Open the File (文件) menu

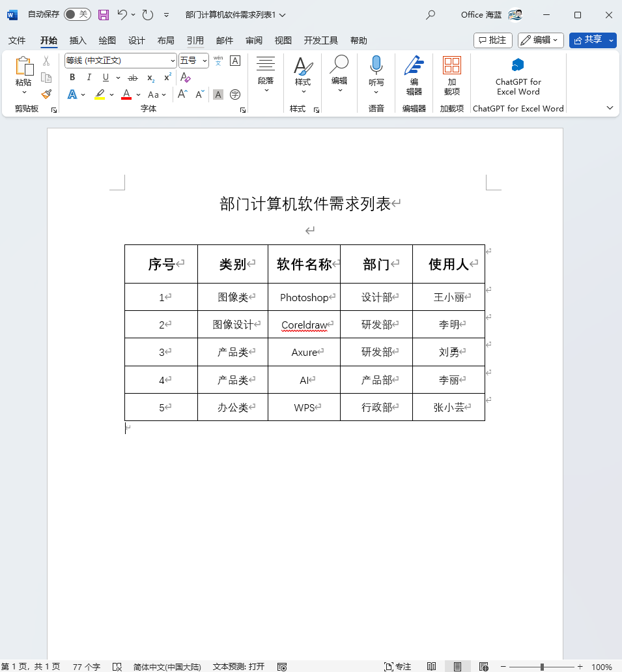[x=17, y=40]
